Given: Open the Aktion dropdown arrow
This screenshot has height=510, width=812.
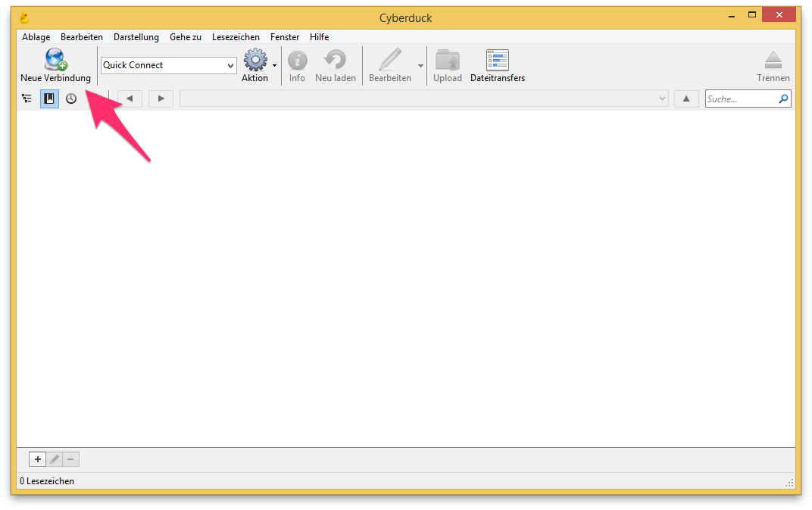Looking at the screenshot, I should coord(274,65).
